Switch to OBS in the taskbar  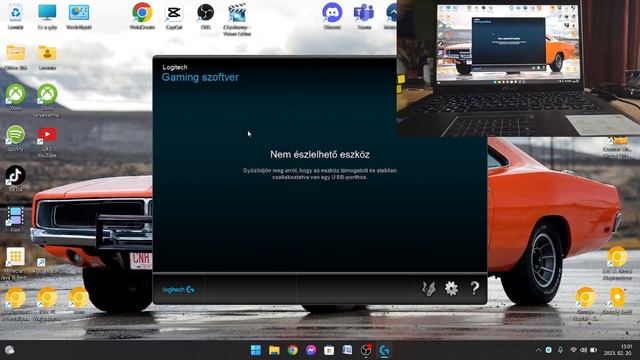click(366, 350)
